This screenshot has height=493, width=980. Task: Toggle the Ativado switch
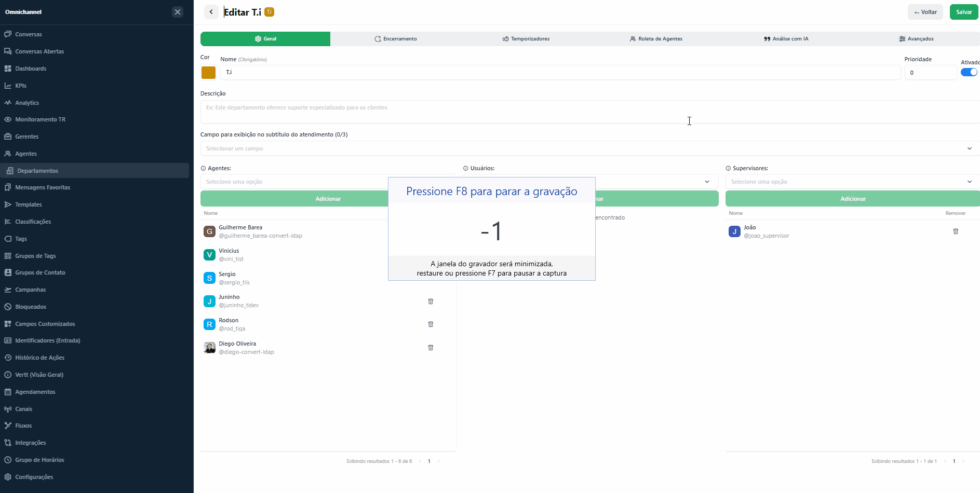point(969,72)
